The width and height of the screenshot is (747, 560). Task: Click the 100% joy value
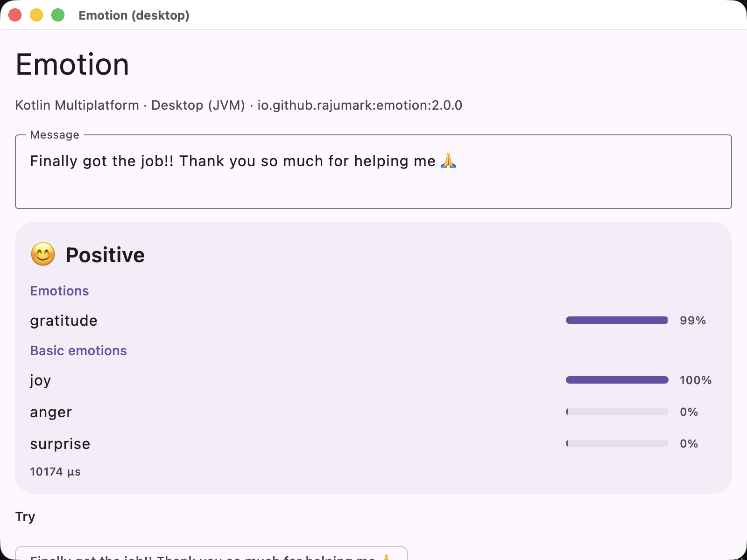(696, 380)
